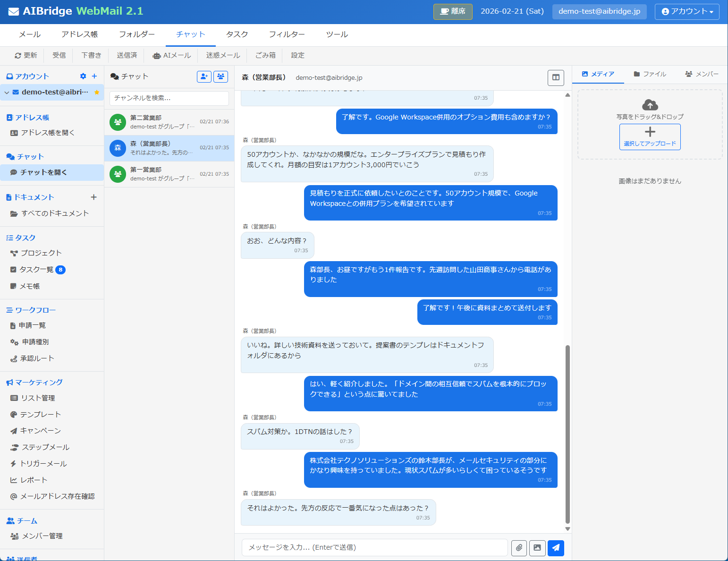This screenshot has height=561, width=728.
Task: Collapse the demo-test@aibridge.jp account chevron
Action: point(7,92)
